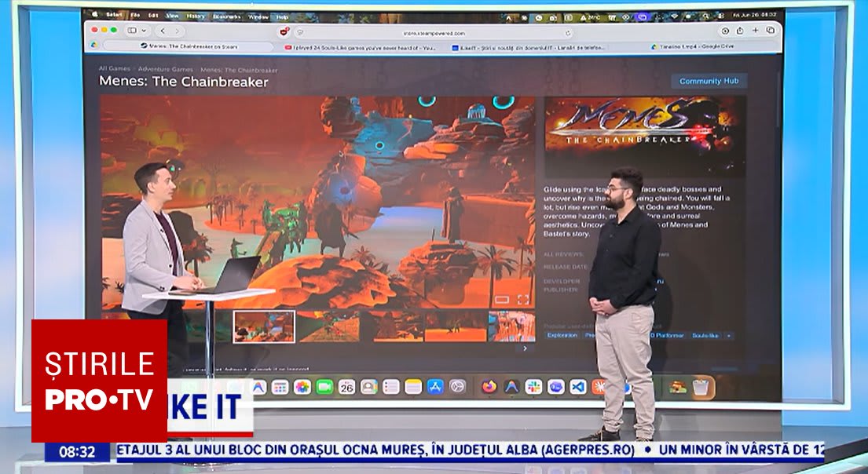868x474 pixels.
Task: Select the highlighted first screenshot thumbnail
Action: click(264, 326)
